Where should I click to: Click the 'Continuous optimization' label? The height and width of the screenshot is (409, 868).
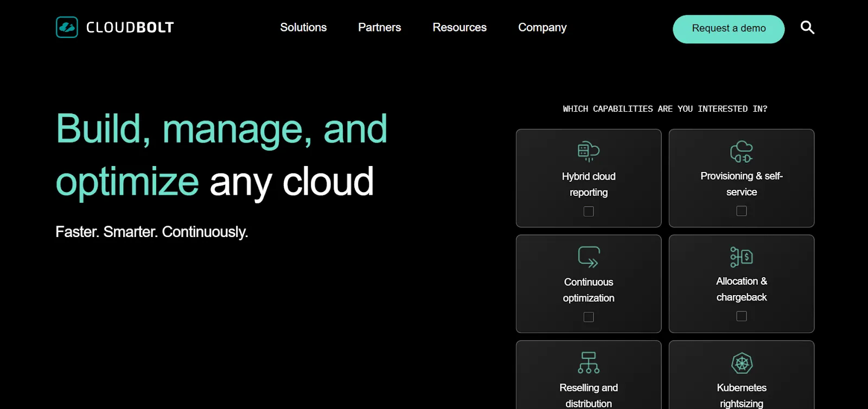(589, 290)
